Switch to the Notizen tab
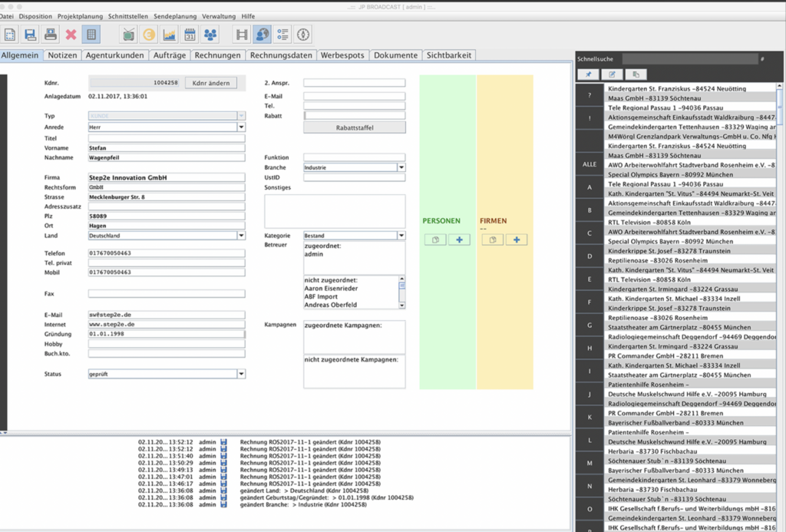The width and height of the screenshot is (786, 532). click(x=62, y=55)
